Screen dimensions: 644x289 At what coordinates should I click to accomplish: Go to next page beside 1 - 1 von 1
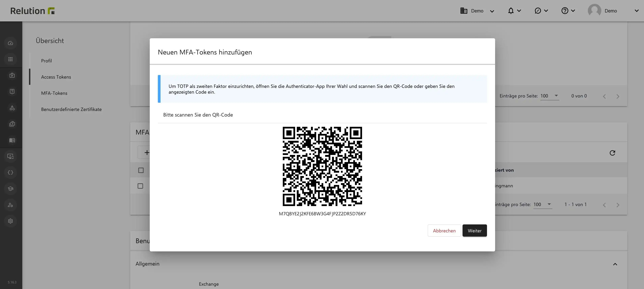[618, 205]
